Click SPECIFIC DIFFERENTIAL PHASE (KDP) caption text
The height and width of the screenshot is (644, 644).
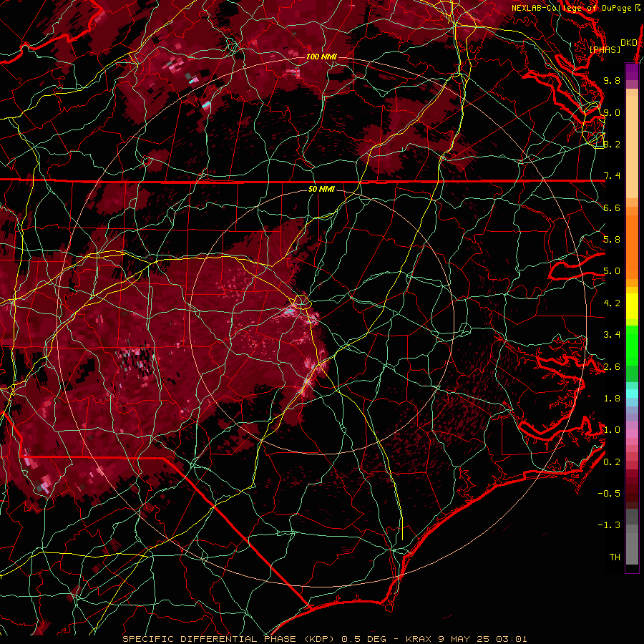[230, 639]
